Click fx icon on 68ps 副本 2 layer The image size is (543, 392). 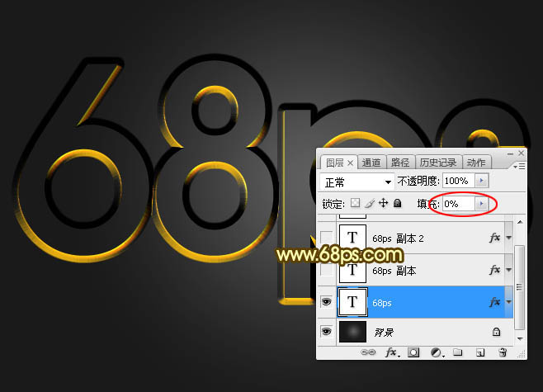click(x=494, y=238)
